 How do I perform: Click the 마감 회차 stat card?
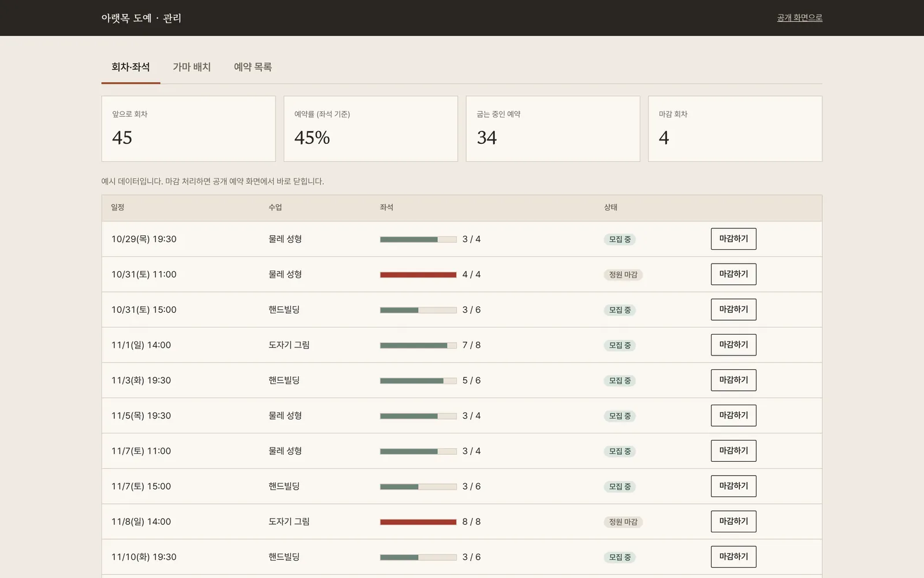tap(735, 128)
